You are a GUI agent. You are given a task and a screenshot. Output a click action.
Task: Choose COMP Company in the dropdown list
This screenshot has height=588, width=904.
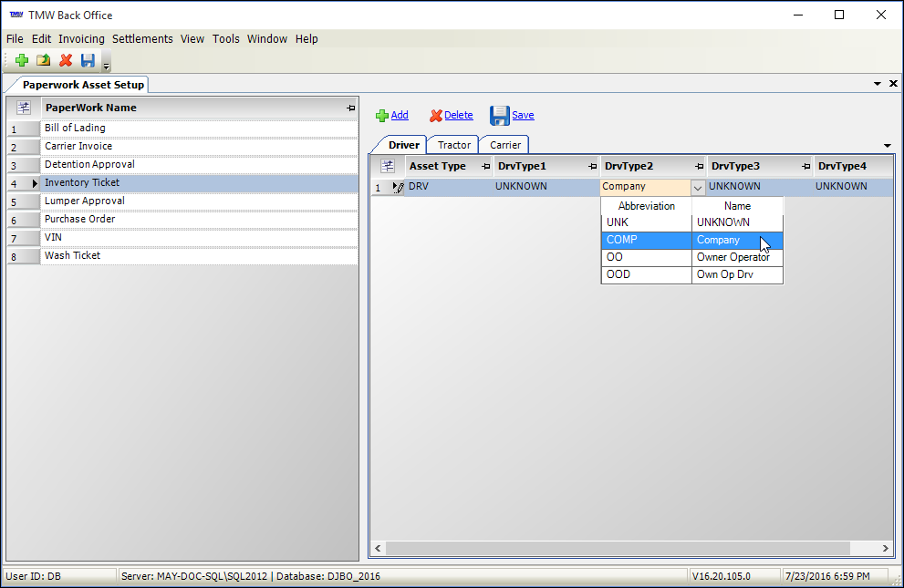tap(691, 240)
